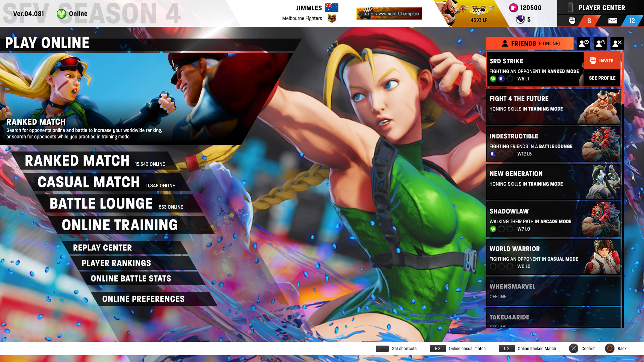
Task: Open the fist challenge notifications icon
Action: click(572, 21)
